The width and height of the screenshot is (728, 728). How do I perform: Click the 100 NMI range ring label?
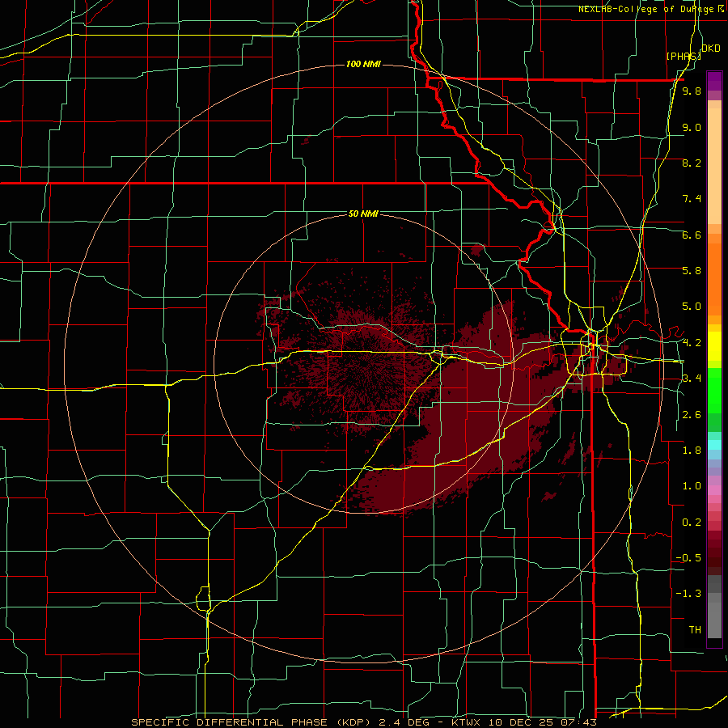(x=363, y=64)
